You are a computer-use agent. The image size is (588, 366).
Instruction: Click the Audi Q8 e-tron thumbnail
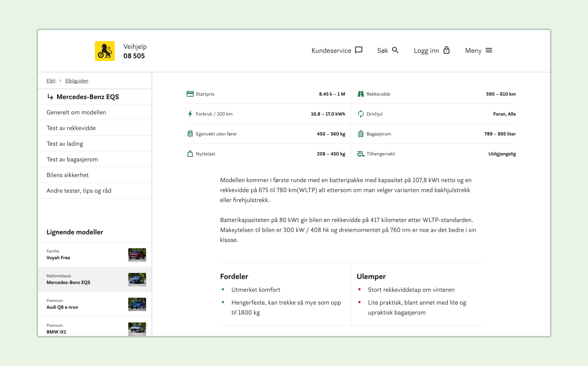click(x=137, y=304)
